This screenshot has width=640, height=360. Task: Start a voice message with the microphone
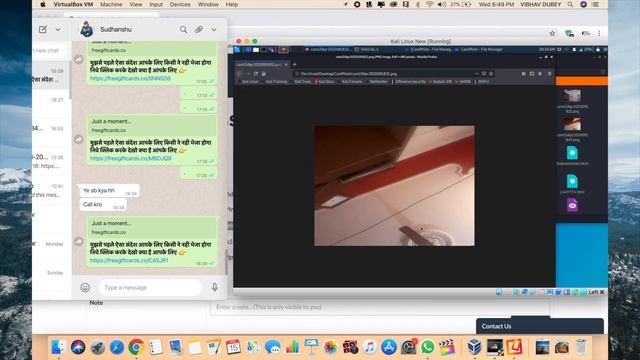click(215, 287)
